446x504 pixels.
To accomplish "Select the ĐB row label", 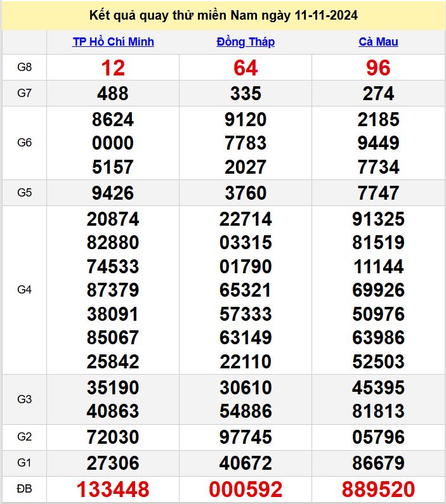I will click(25, 489).
